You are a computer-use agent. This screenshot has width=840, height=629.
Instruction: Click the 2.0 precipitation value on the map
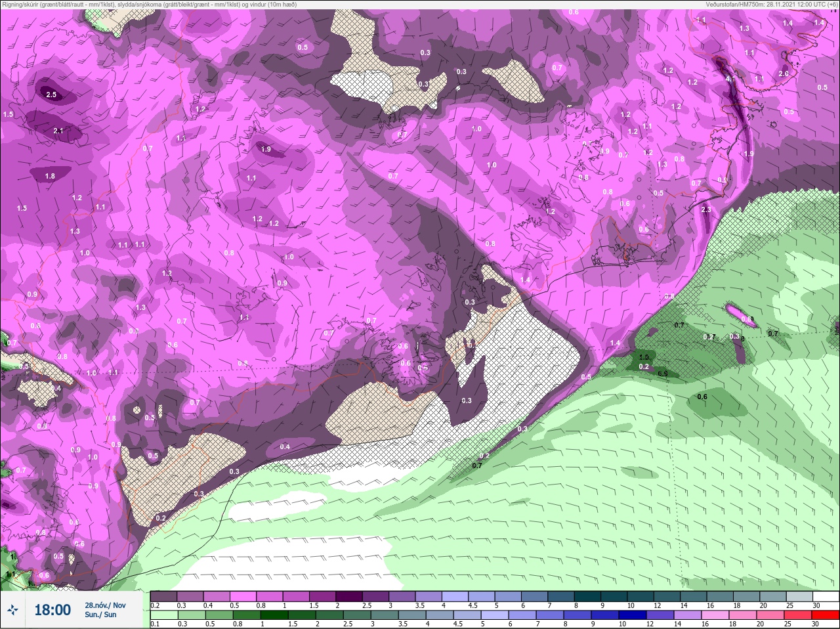tap(783, 74)
